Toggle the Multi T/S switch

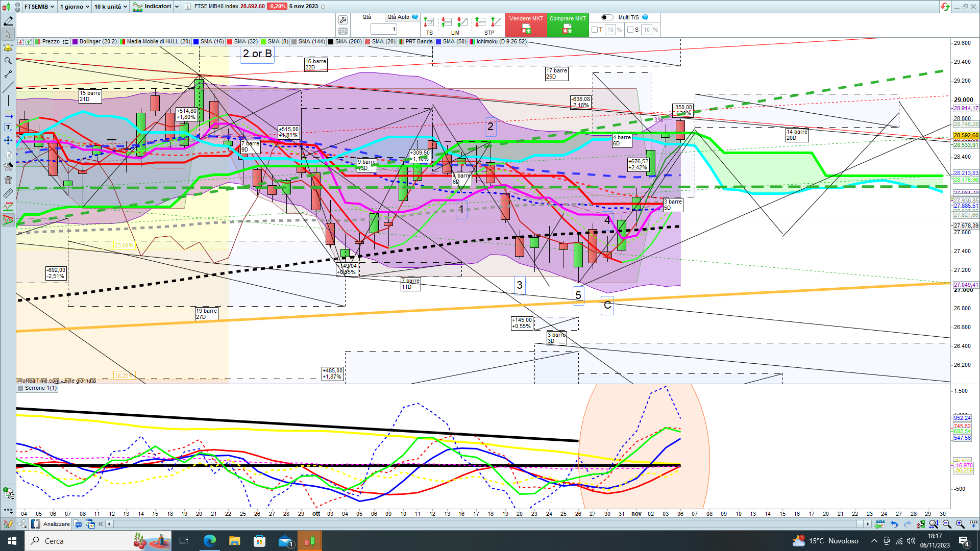607,17
